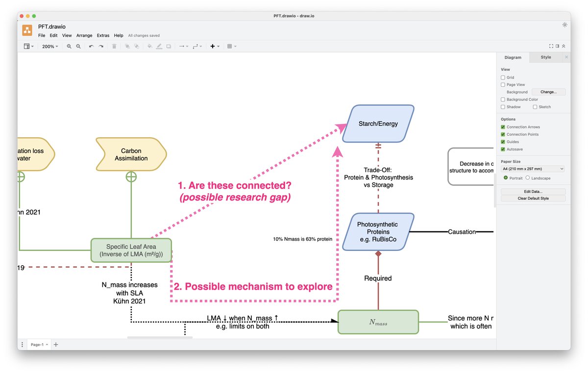Uncheck Connection Arrows option
588x373 pixels.
click(x=503, y=127)
